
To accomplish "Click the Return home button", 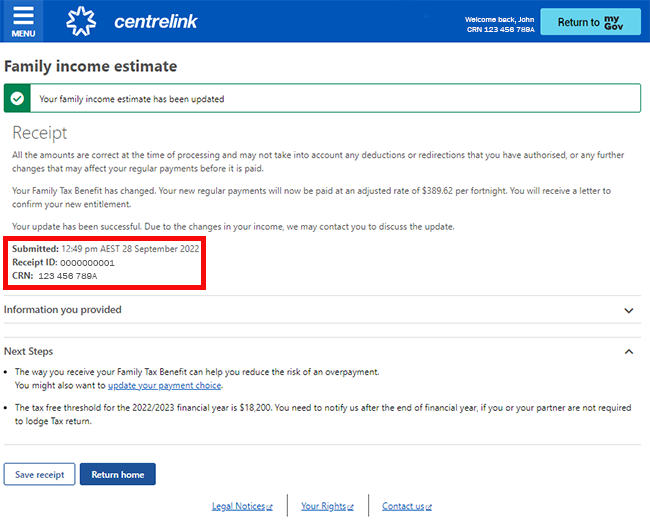I will [x=118, y=474].
